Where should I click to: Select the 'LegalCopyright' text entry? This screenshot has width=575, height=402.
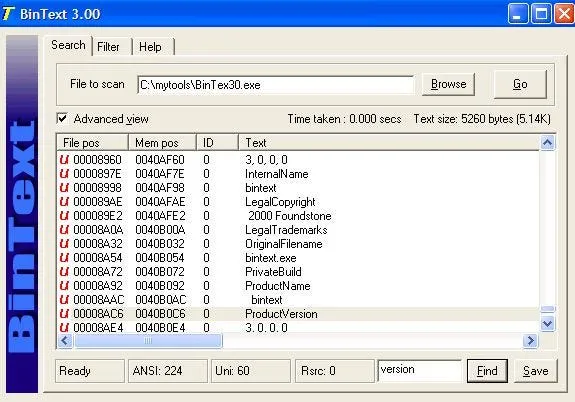point(280,202)
